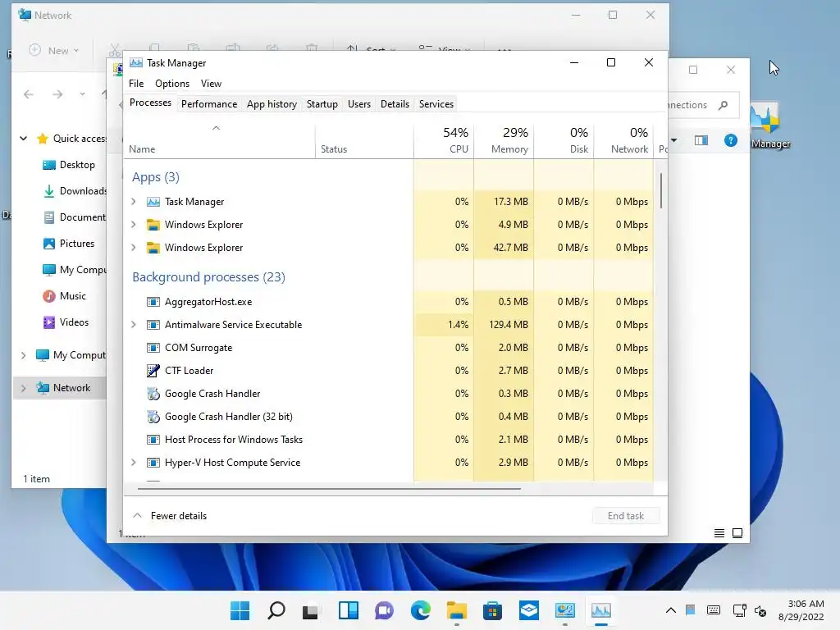Open the Widgets panel on the taskbar
Image resolution: width=840 pixels, height=630 pixels.
coord(348,610)
